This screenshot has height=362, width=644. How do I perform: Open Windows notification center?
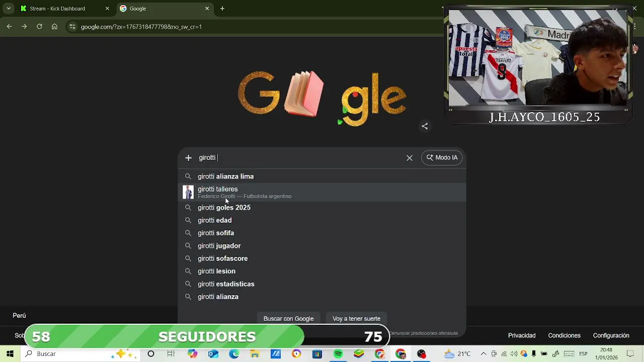(630, 354)
